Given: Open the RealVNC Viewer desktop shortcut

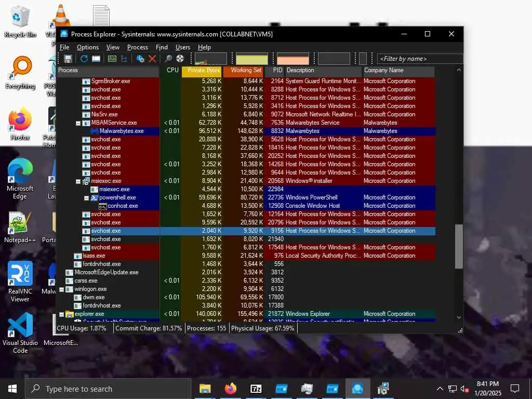Looking at the screenshot, I should click(x=20, y=281).
